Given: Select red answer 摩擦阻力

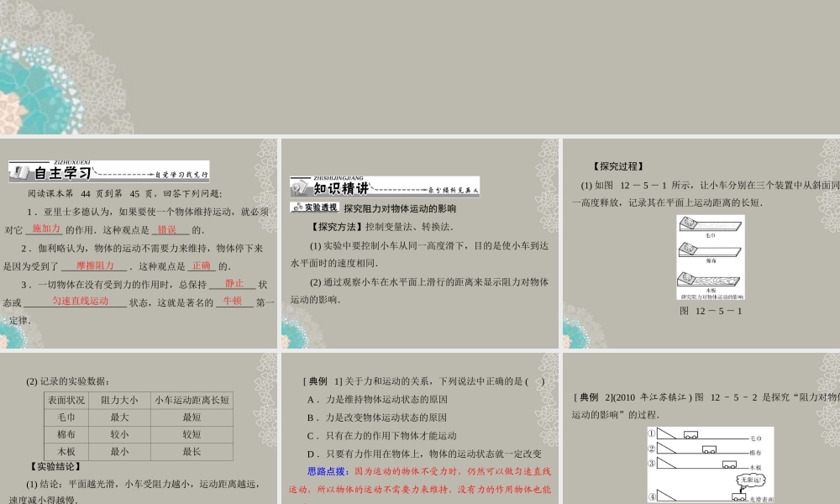Looking at the screenshot, I should (95, 265).
